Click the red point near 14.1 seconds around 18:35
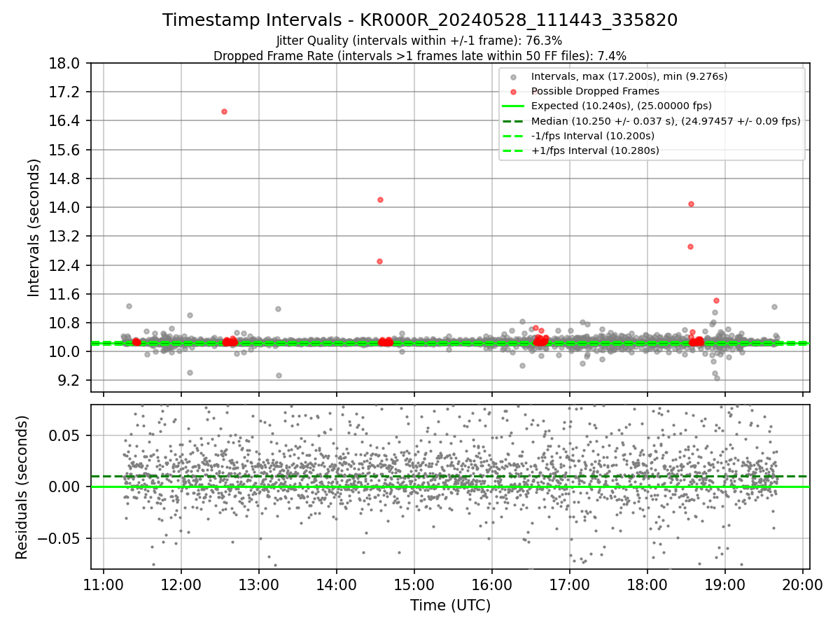Screen dimensions: 840x630 691,204
